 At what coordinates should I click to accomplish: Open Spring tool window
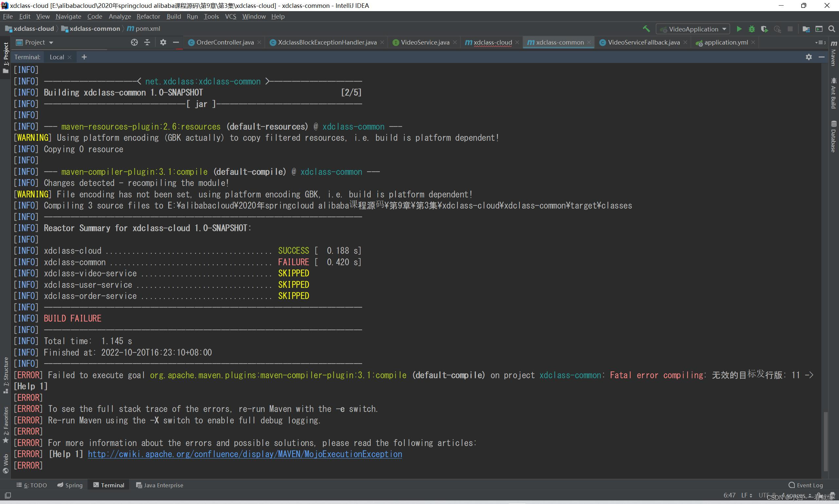tap(70, 485)
